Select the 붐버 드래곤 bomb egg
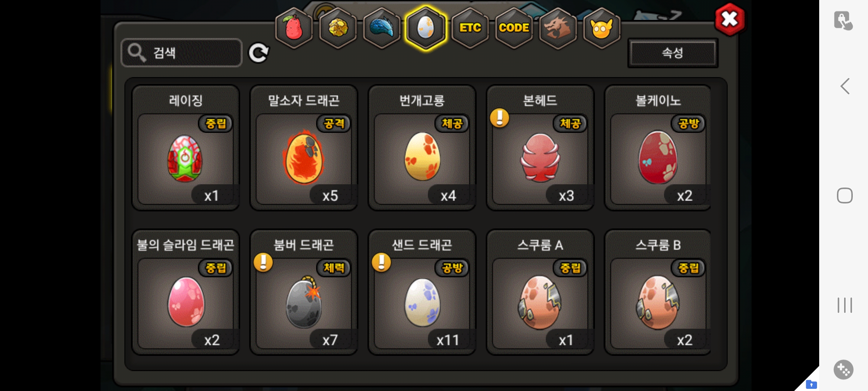The width and height of the screenshot is (868, 391). pos(304,292)
